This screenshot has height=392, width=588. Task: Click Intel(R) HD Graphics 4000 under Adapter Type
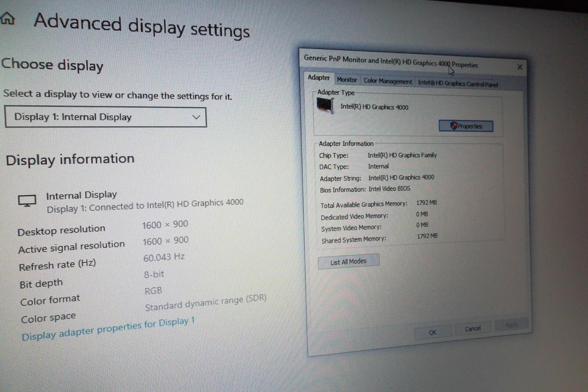point(374,107)
